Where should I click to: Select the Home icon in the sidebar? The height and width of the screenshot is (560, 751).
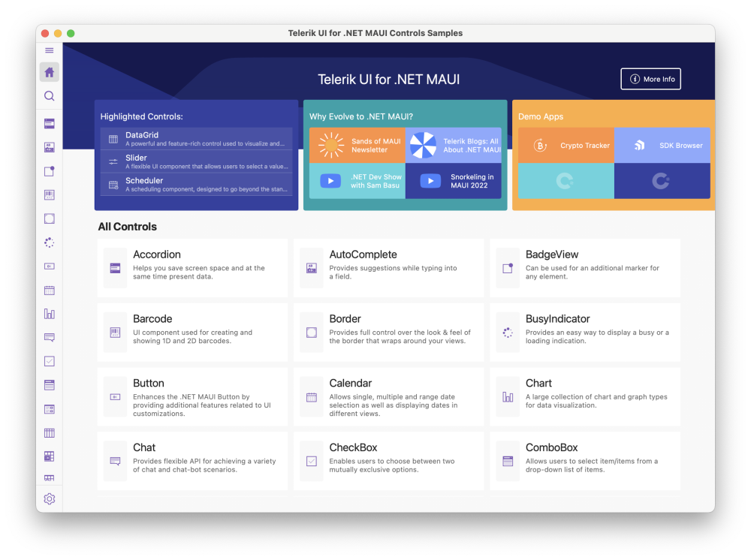pyautogui.click(x=49, y=71)
